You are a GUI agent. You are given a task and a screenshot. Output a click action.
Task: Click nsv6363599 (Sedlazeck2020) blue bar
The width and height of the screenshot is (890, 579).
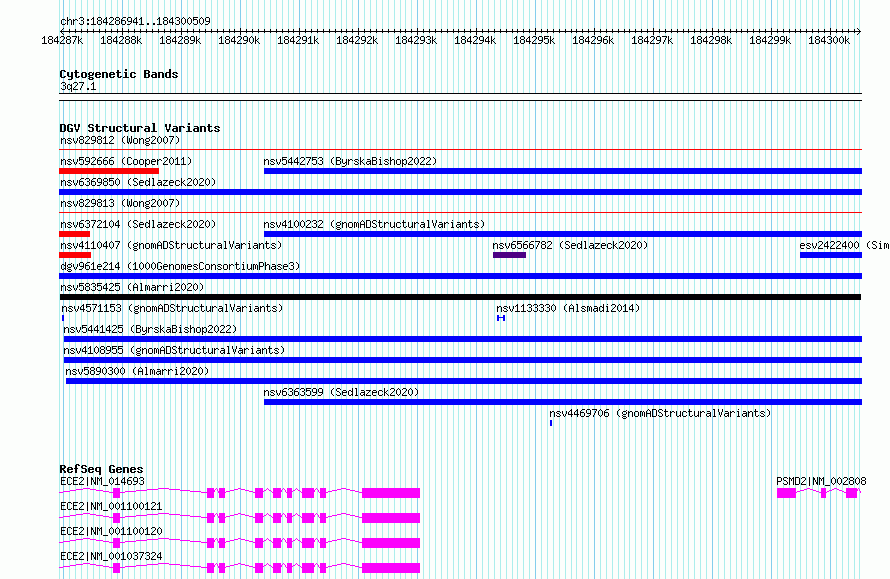tap(563, 402)
